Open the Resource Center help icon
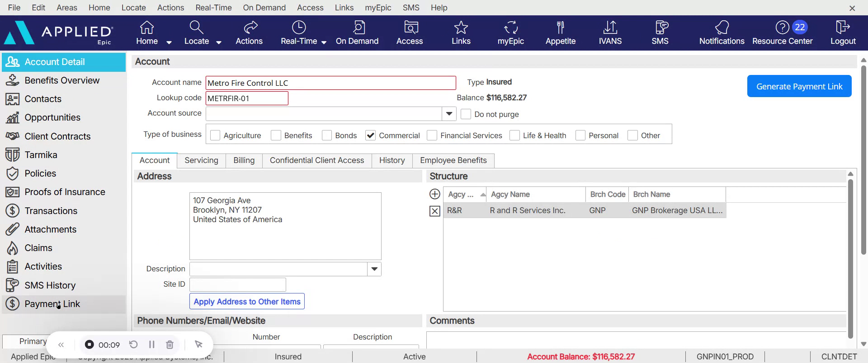This screenshot has height=363, width=868. click(783, 33)
